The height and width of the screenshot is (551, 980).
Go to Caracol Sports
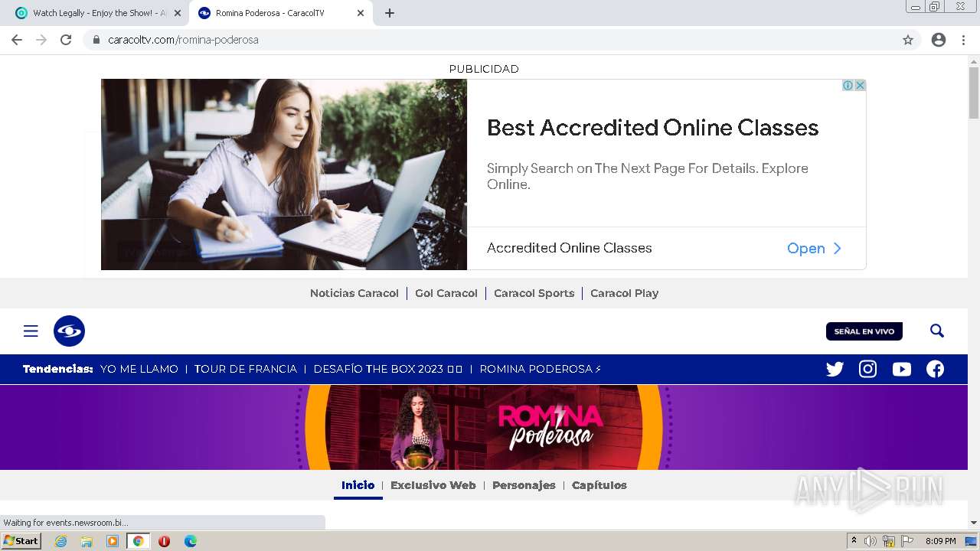pos(534,293)
